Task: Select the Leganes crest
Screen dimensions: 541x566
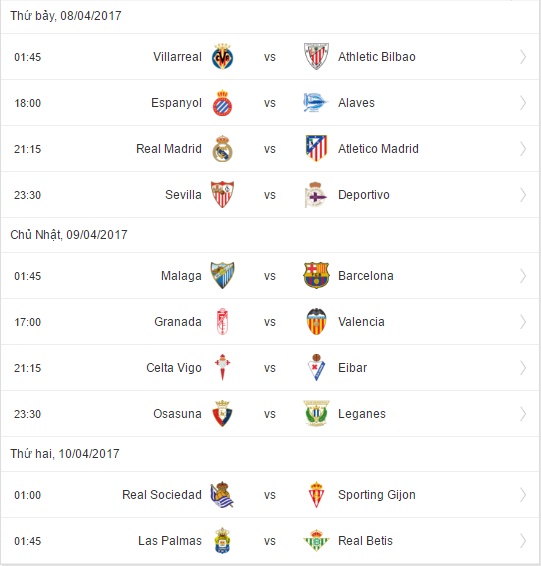Action: [x=316, y=413]
